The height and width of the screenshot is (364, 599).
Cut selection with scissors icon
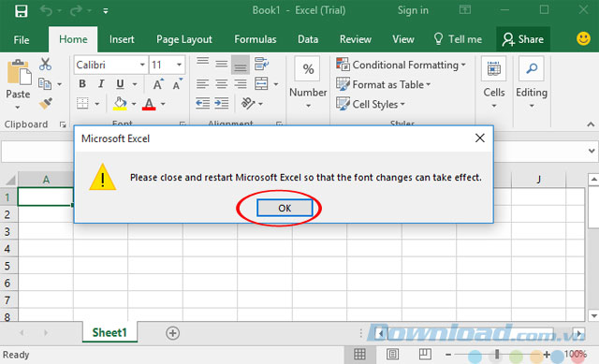(45, 64)
